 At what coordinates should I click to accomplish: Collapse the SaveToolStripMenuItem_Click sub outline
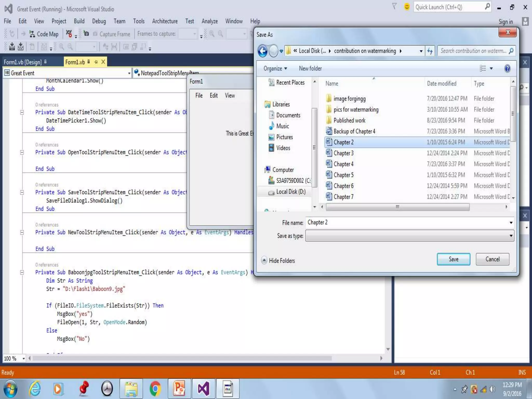tap(22, 192)
